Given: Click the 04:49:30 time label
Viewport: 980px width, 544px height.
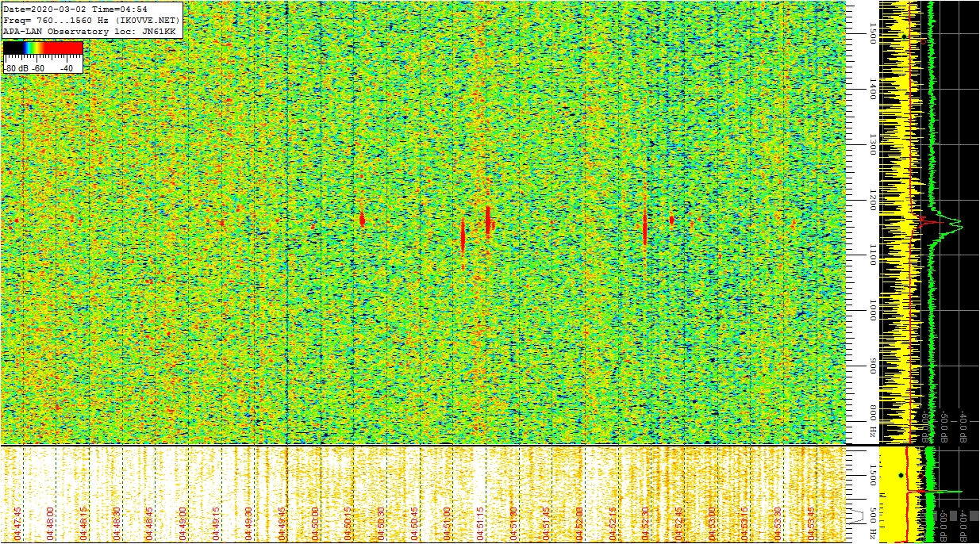Looking at the screenshot, I should [249, 523].
